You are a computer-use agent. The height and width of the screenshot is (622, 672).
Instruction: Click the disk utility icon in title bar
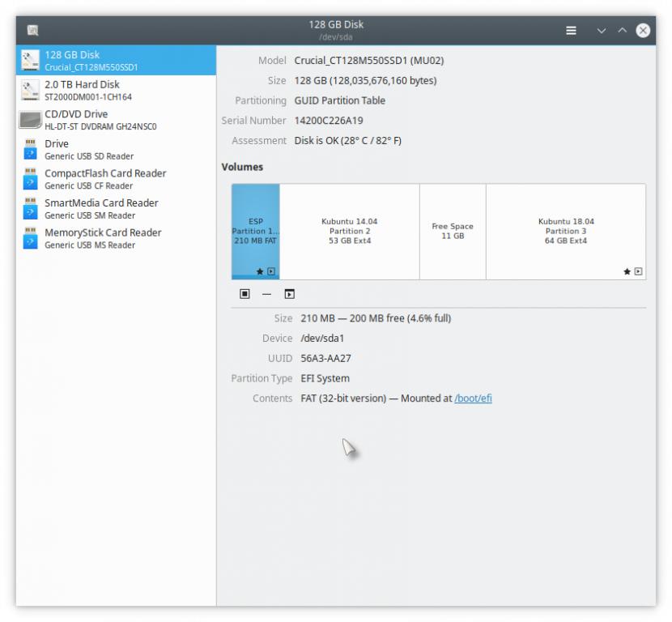(x=32, y=30)
